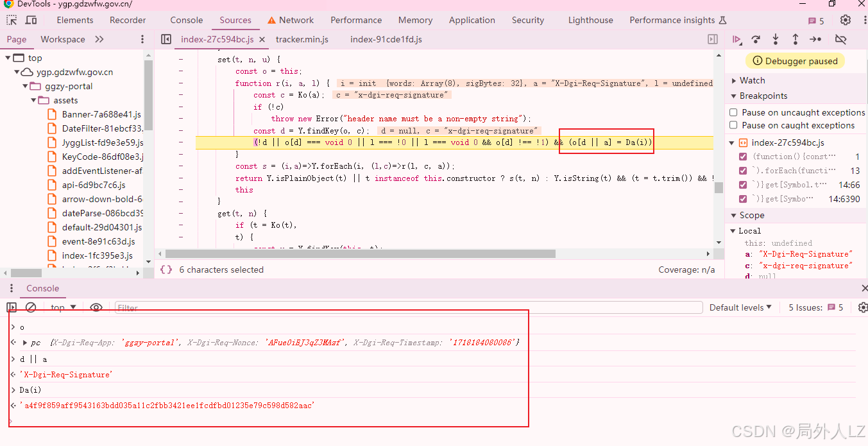Open the Performance tab

pos(356,20)
